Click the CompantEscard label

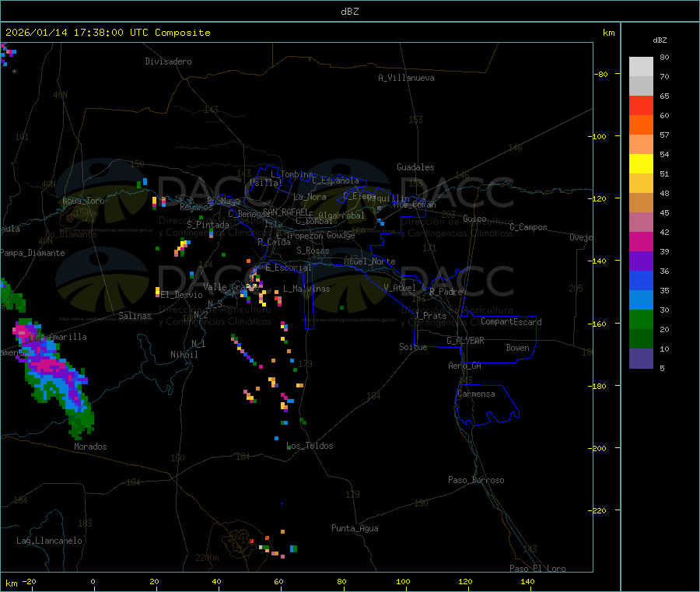511,322
